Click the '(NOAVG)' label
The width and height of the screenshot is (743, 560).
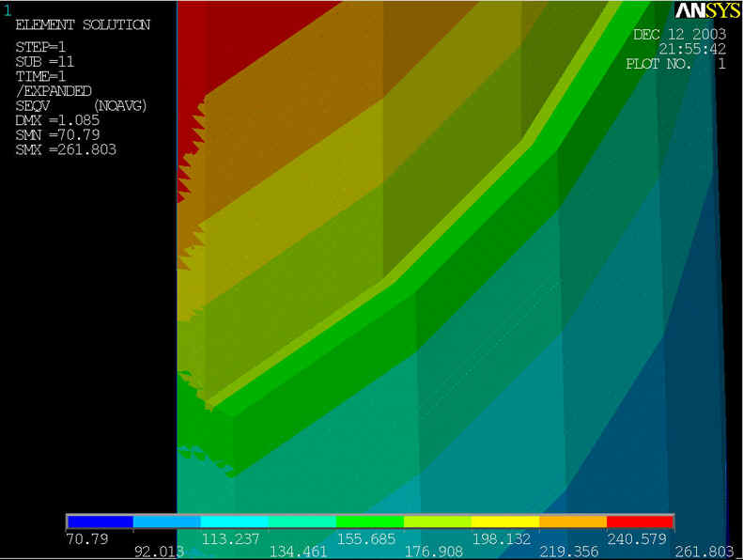point(120,106)
